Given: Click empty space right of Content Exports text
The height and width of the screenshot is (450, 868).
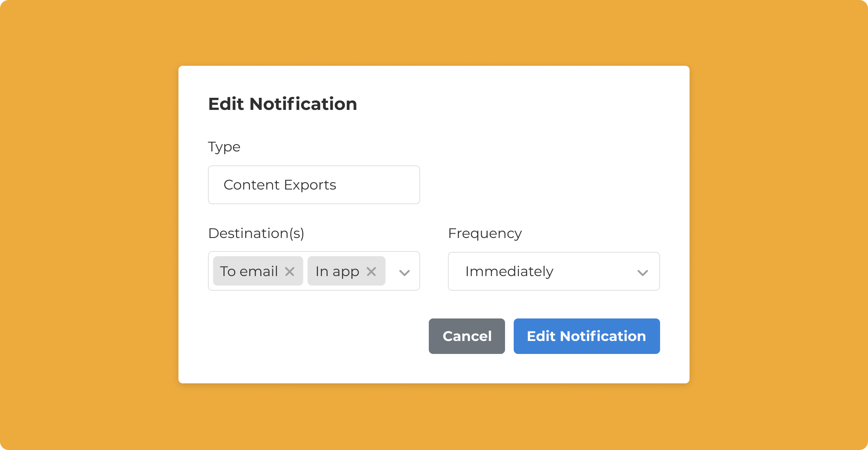Looking at the screenshot, I should (381, 185).
